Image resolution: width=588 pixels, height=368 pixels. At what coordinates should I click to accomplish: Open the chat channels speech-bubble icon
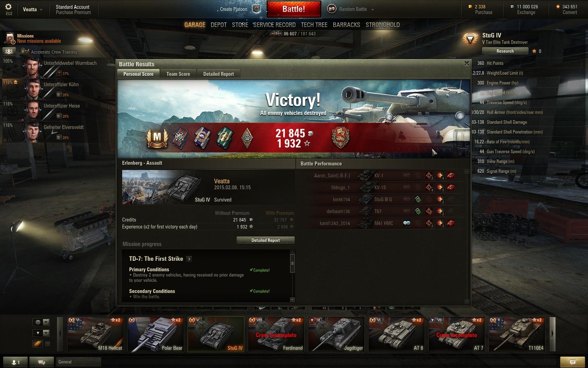42,362
